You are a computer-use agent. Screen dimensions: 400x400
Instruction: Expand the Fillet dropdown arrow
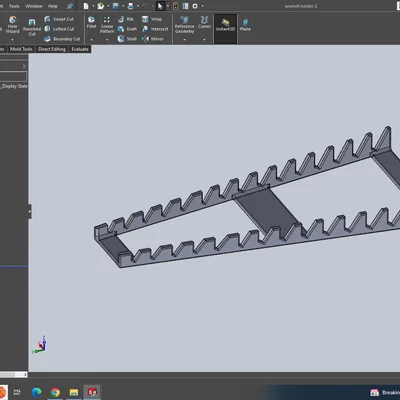pyautogui.click(x=91, y=40)
